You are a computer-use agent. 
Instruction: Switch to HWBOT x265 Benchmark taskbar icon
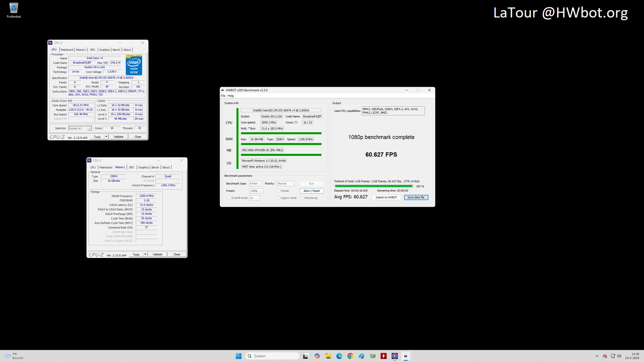(406, 356)
